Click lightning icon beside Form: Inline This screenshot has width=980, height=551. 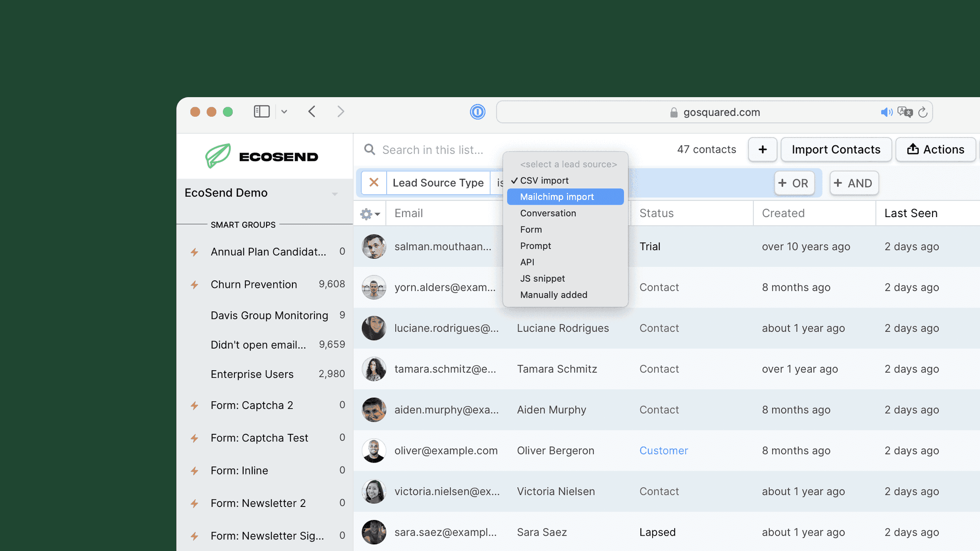[194, 471]
